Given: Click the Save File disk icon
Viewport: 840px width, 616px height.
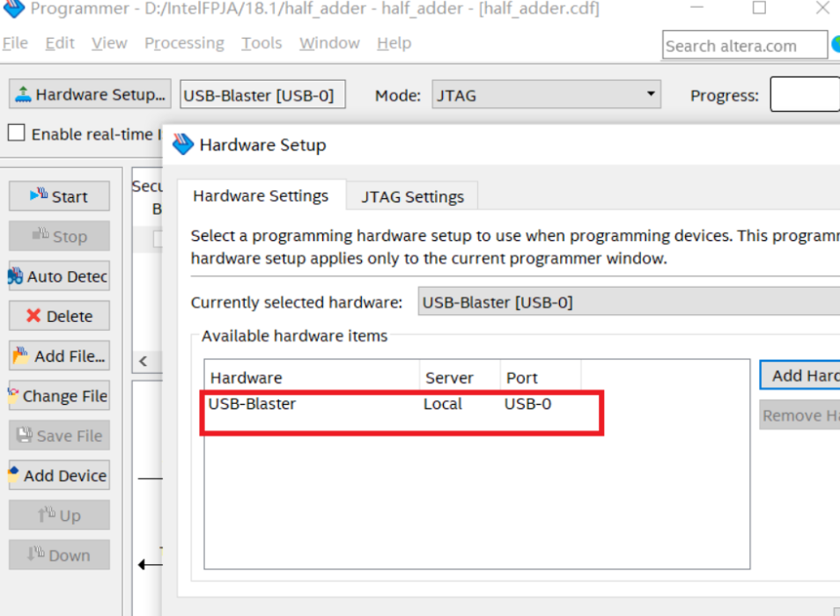Looking at the screenshot, I should point(24,435).
